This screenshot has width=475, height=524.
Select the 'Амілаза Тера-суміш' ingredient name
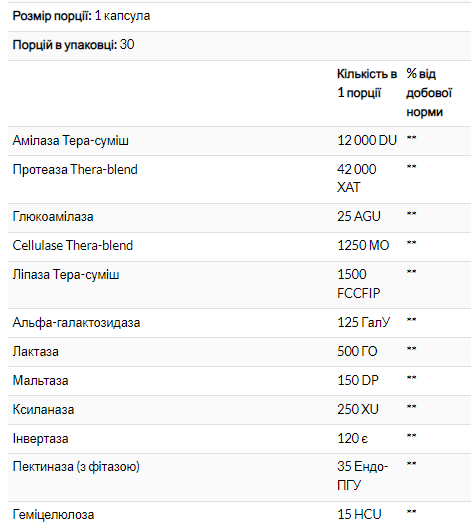click(71, 141)
